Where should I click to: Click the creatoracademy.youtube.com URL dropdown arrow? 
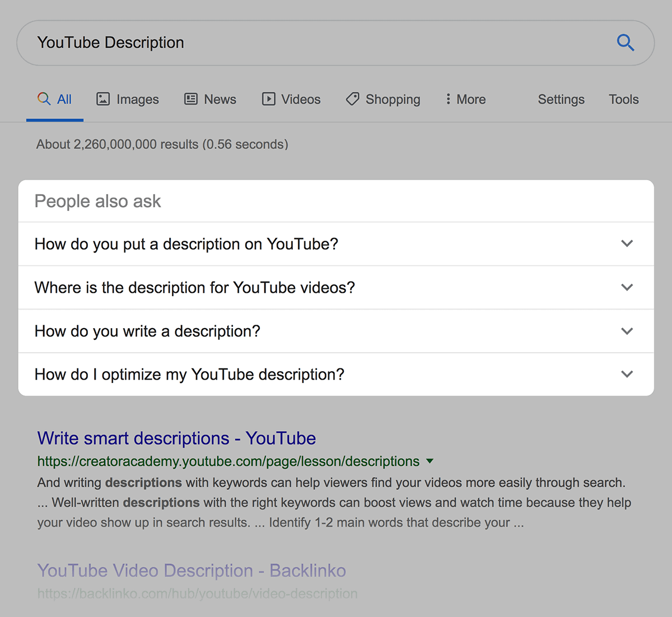pos(430,461)
